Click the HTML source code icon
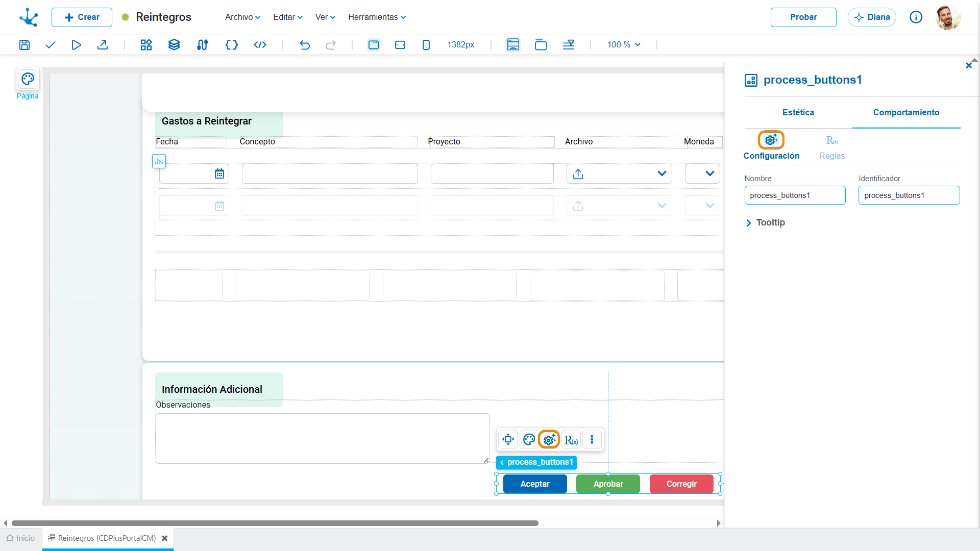 click(x=260, y=45)
